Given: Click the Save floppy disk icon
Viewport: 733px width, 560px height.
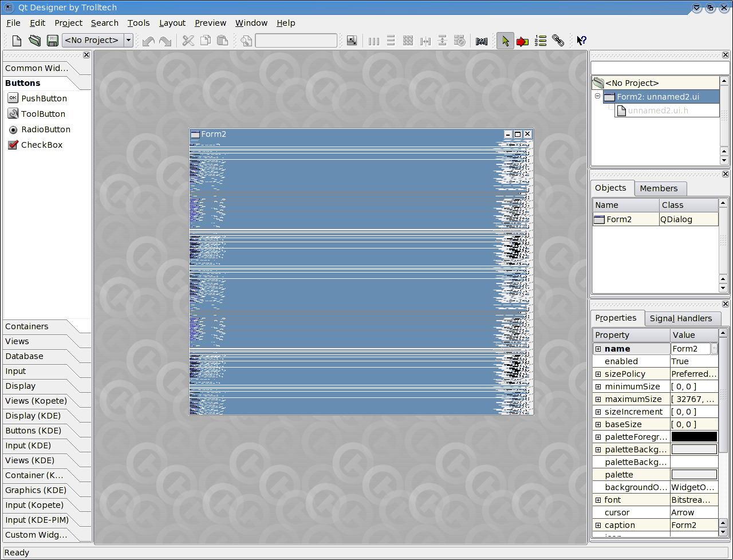Looking at the screenshot, I should [x=52, y=41].
